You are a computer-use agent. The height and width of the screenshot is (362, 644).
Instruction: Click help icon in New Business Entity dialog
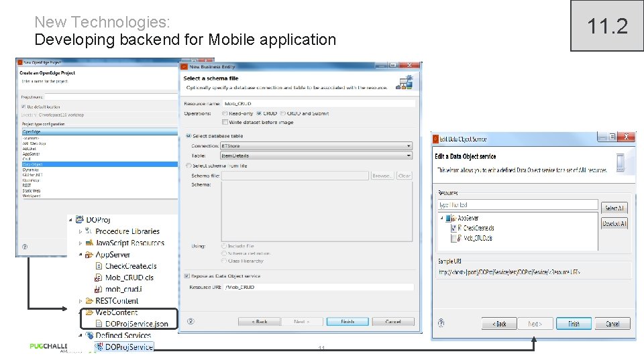pyautogui.click(x=191, y=321)
